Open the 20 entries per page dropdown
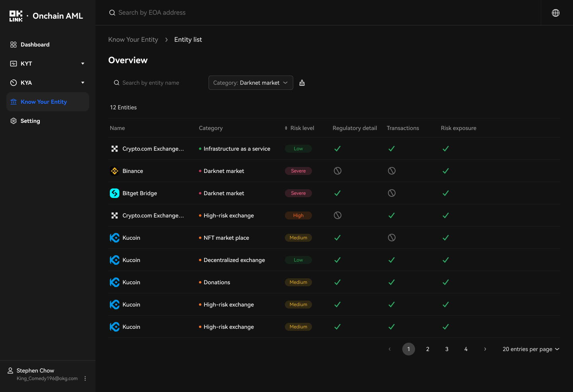 tap(531, 349)
